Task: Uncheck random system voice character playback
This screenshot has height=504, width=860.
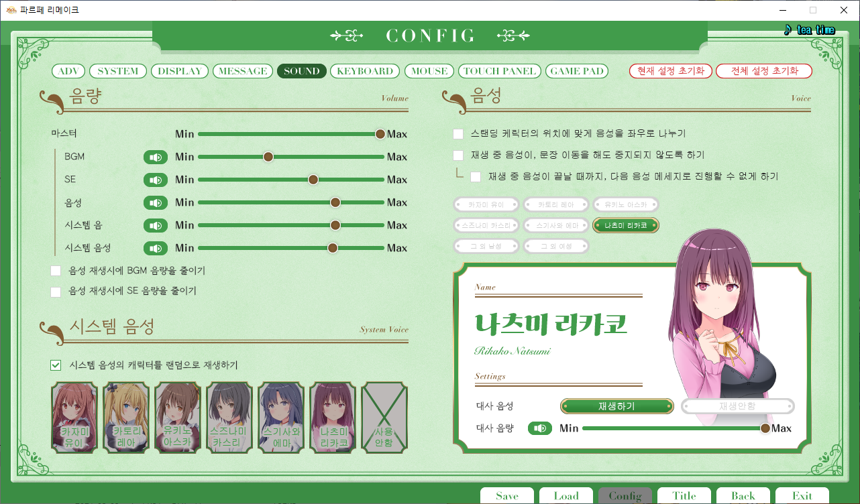Action: (x=56, y=365)
